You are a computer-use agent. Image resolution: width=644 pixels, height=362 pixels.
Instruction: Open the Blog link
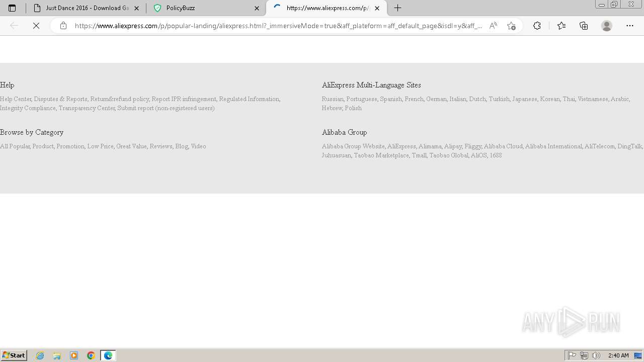tap(182, 146)
